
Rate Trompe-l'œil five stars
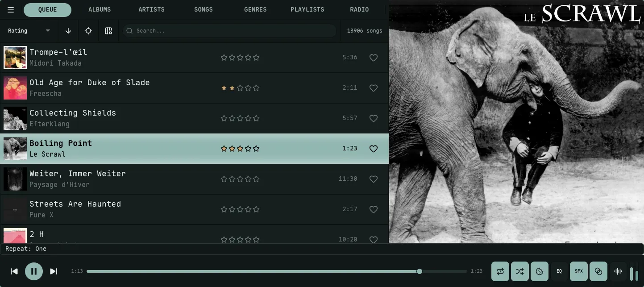click(256, 58)
